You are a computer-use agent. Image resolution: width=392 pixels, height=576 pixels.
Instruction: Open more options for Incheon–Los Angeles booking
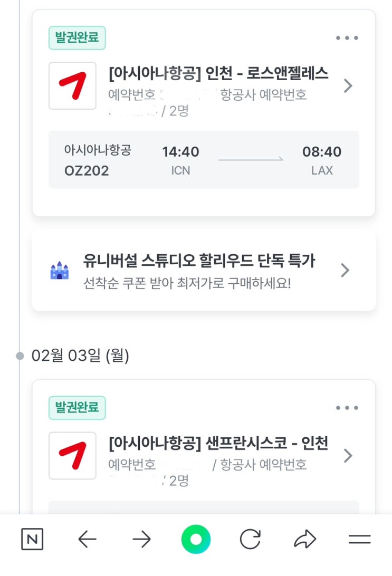click(x=347, y=38)
